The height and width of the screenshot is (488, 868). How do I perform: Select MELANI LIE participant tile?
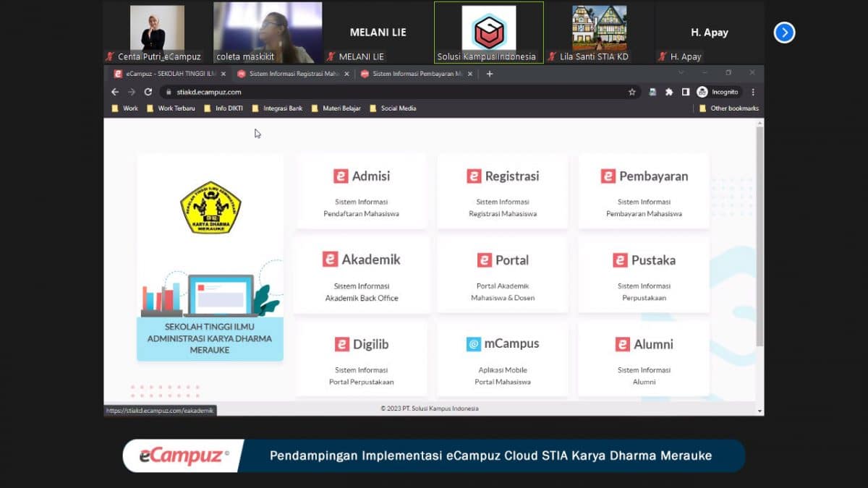[x=378, y=33]
